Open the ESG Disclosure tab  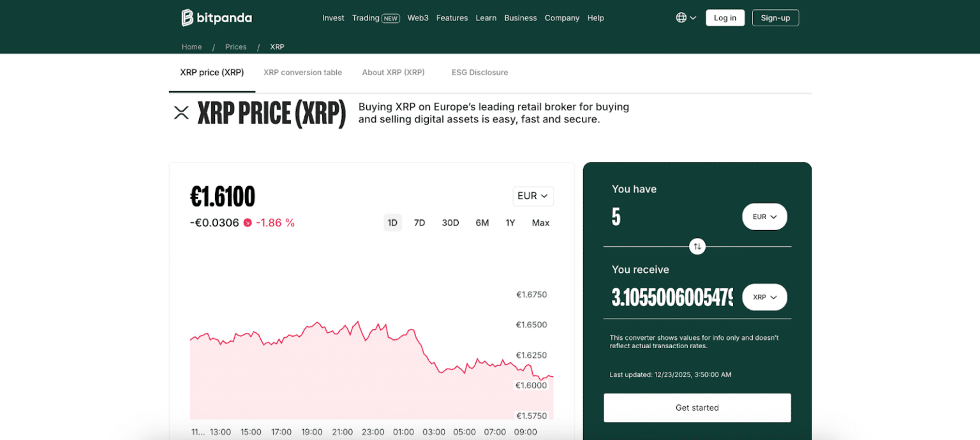479,73
